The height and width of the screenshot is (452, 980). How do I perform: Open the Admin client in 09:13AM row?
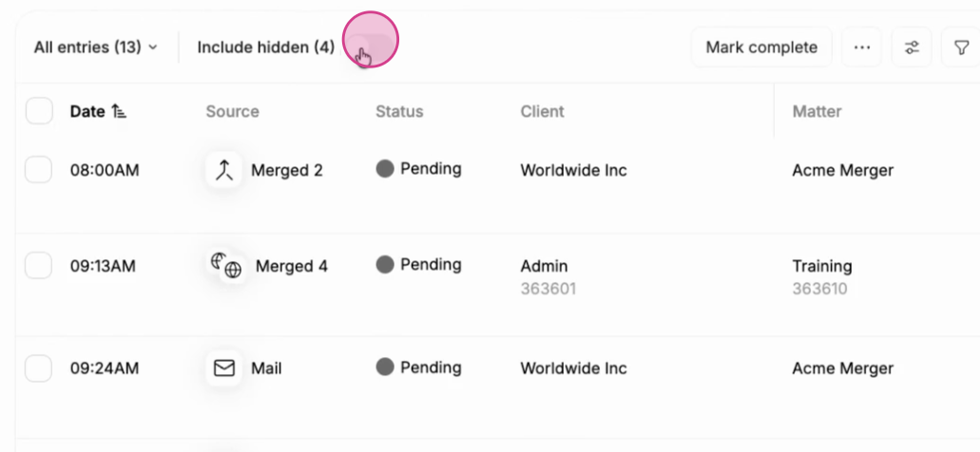coord(545,266)
